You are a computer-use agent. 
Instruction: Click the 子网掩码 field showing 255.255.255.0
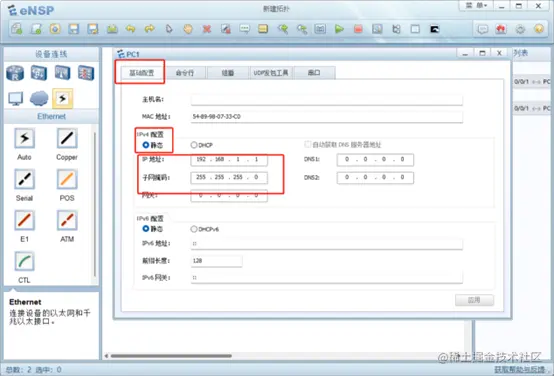(229, 177)
